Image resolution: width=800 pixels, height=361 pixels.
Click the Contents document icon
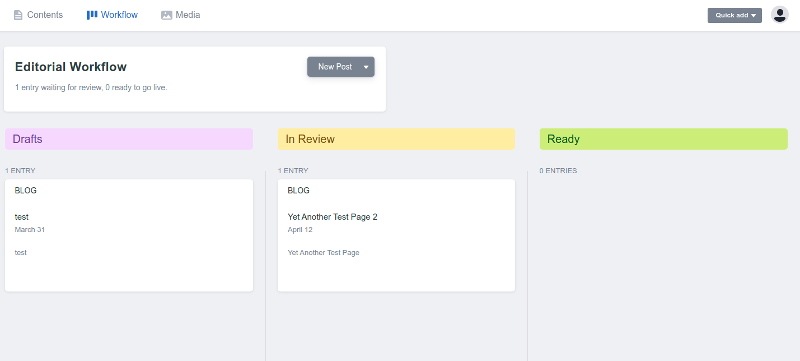coord(18,15)
